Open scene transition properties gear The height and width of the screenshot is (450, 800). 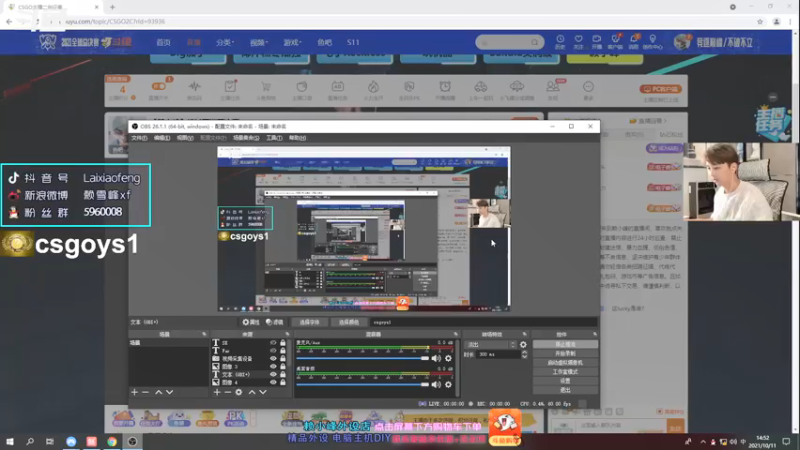523,344
